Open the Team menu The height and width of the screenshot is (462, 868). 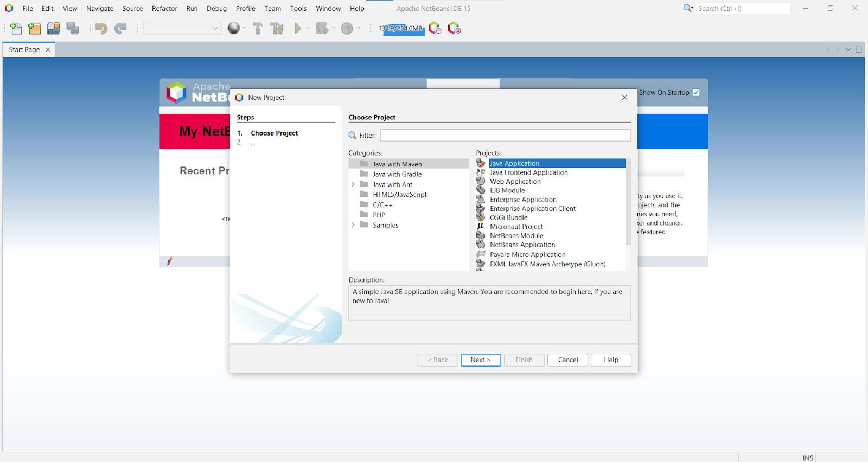click(273, 8)
